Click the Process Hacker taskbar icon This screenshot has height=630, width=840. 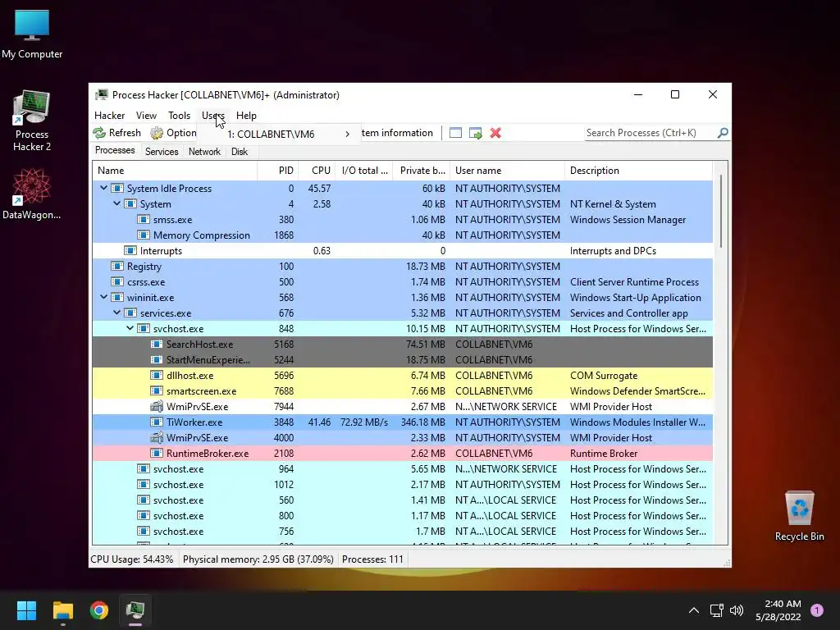click(x=135, y=610)
